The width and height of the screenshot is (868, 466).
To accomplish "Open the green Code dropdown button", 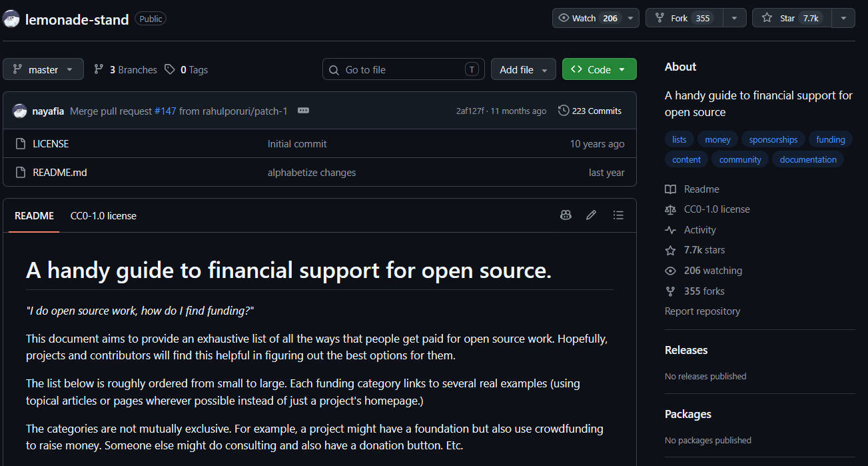I will click(x=599, y=69).
